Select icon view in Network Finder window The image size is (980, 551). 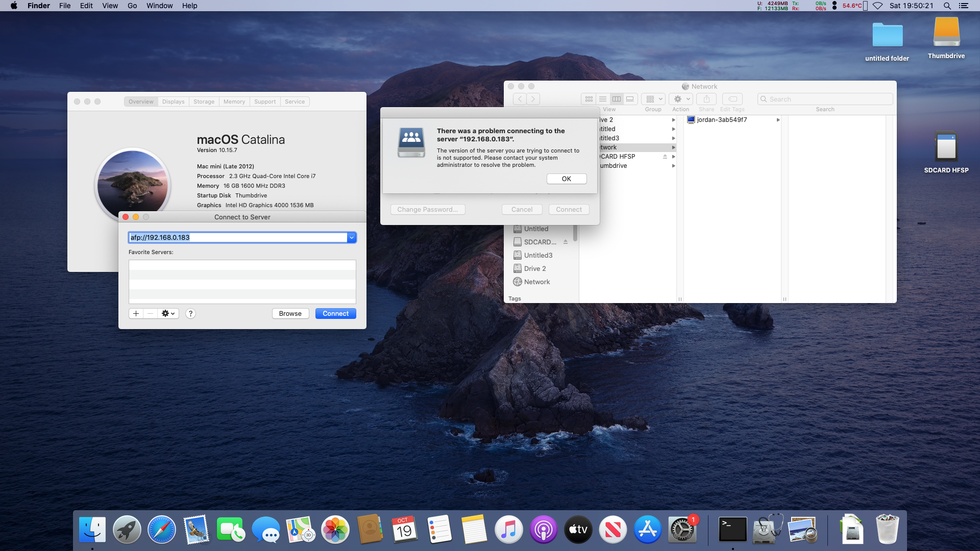click(x=589, y=99)
